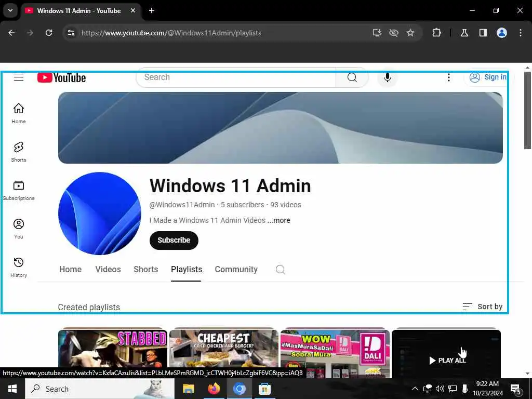Screen dimensions: 532x399
Task: Bookmark this page with star icon
Action: (410, 33)
